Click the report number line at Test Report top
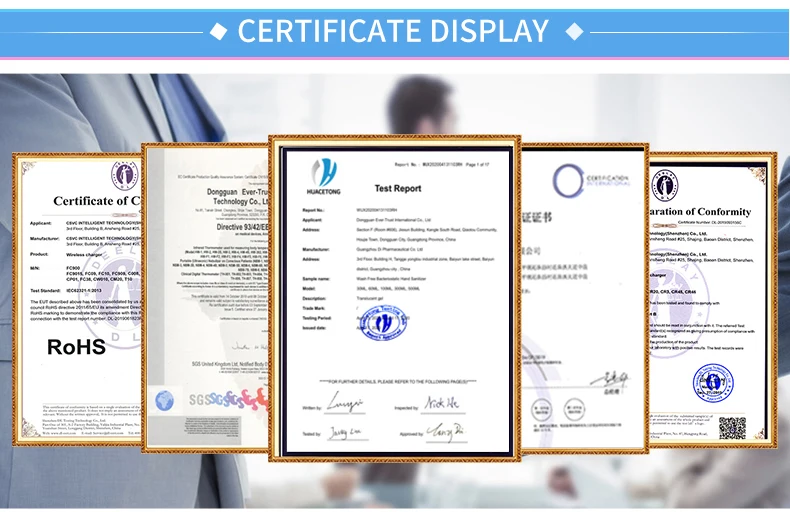Image resolution: width=790 pixels, height=512 pixels. tap(442, 165)
